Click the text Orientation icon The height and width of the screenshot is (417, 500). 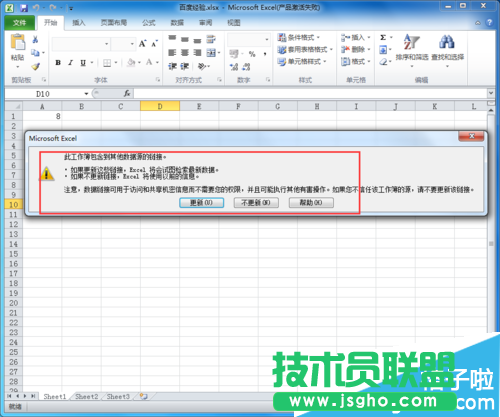tap(202, 66)
